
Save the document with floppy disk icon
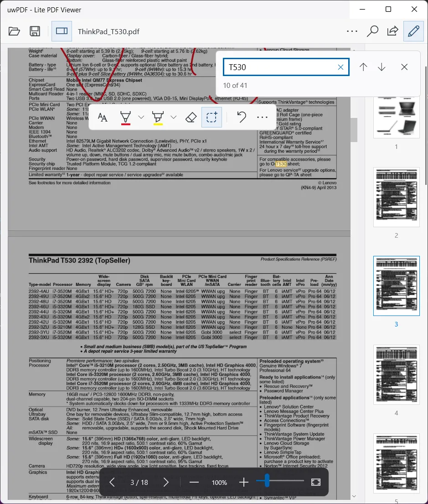[x=35, y=31]
